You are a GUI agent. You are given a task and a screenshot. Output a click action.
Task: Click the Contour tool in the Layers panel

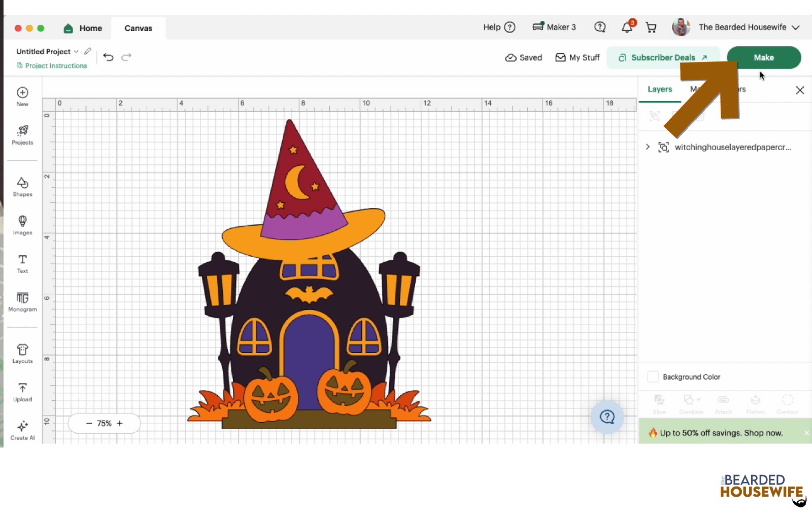click(787, 404)
